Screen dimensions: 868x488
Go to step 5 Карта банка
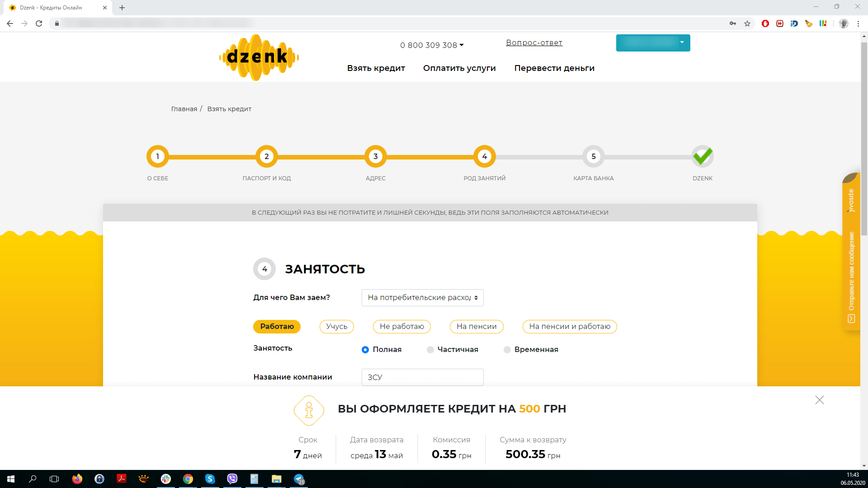point(594,156)
